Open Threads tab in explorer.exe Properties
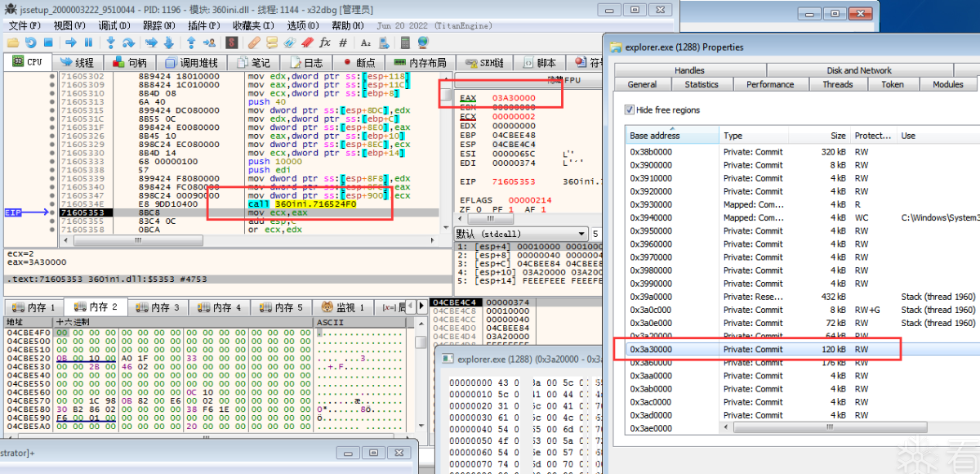This screenshot has width=980, height=474. click(x=837, y=84)
